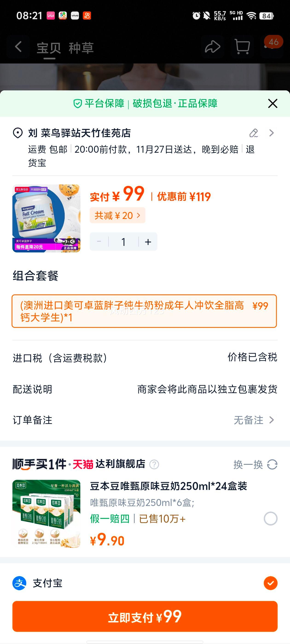This screenshot has width=290, height=644.
Task: Open the 无备注 order note chevron
Action: 272,420
